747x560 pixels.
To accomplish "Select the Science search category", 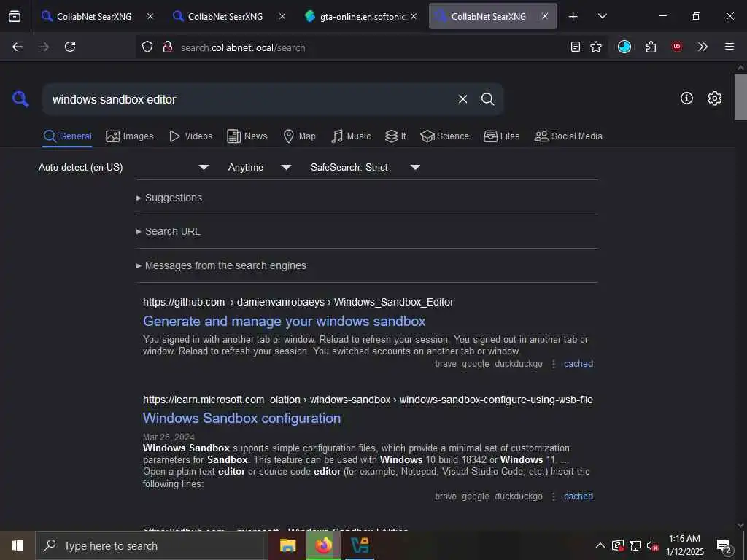I will pos(444,136).
